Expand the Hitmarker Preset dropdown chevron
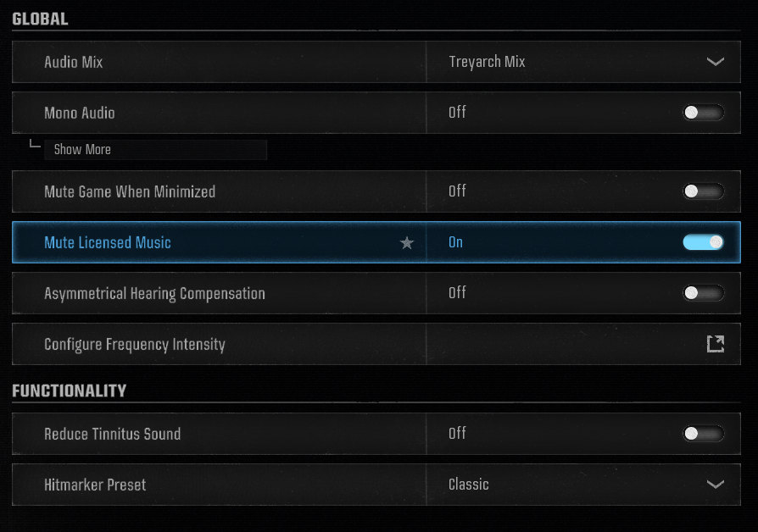Image resolution: width=758 pixels, height=532 pixels. tap(716, 485)
